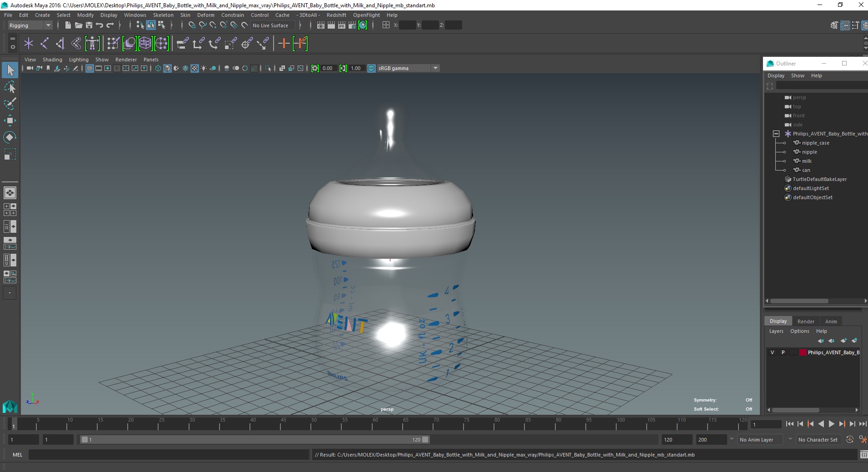Open the Redshift menu
Screen dimensions: 868x472
point(336,15)
